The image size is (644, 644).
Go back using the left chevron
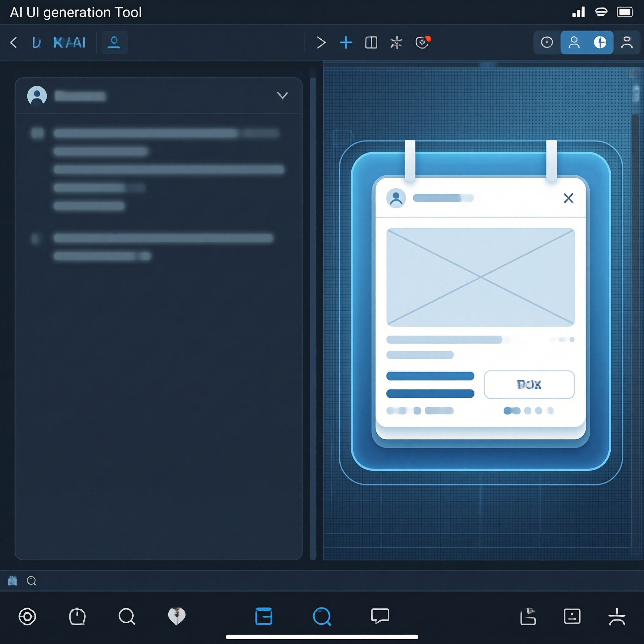13,42
